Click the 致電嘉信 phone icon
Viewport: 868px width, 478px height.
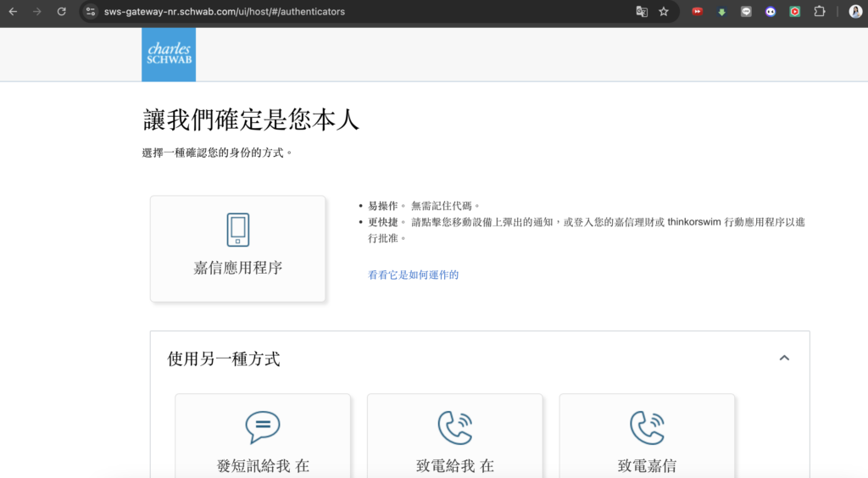(x=647, y=428)
